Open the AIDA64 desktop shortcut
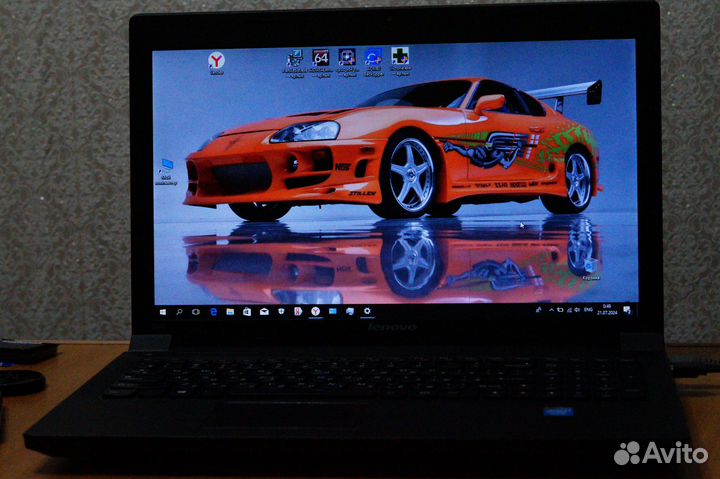Image resolution: width=720 pixels, height=479 pixels. pos(321,63)
